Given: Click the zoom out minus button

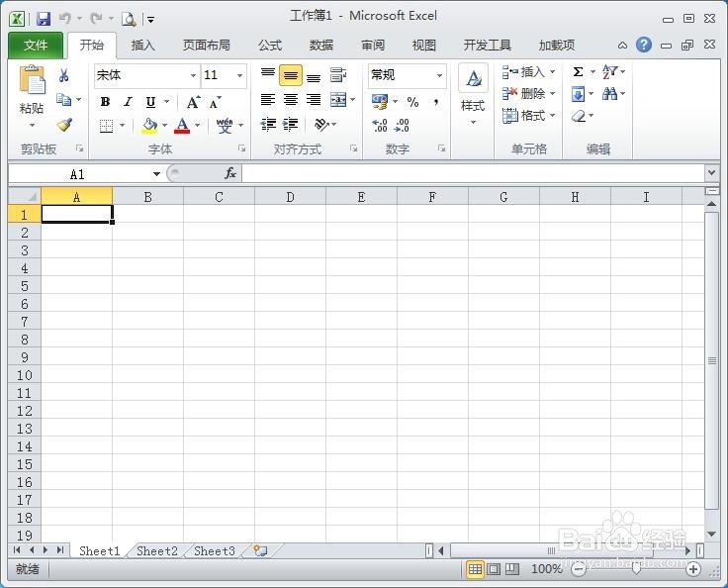Looking at the screenshot, I should (x=578, y=569).
